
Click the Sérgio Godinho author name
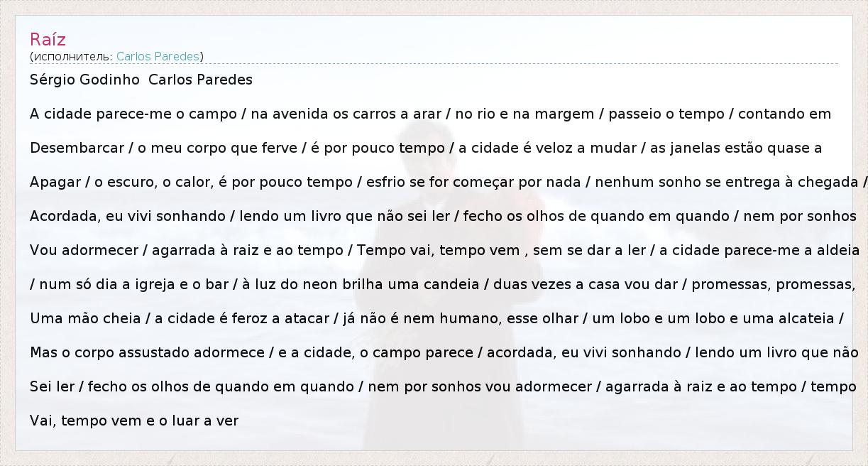(84, 80)
